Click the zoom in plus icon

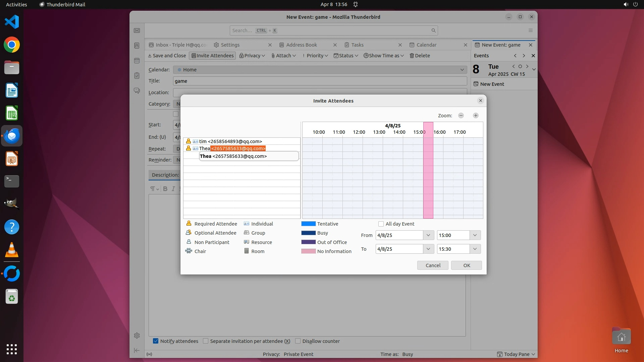coord(476,115)
